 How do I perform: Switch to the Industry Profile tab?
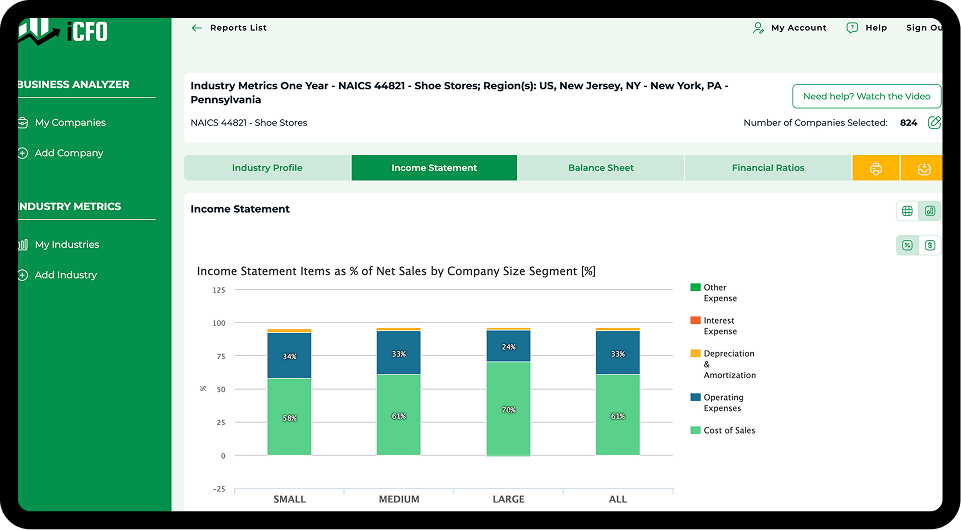point(267,168)
